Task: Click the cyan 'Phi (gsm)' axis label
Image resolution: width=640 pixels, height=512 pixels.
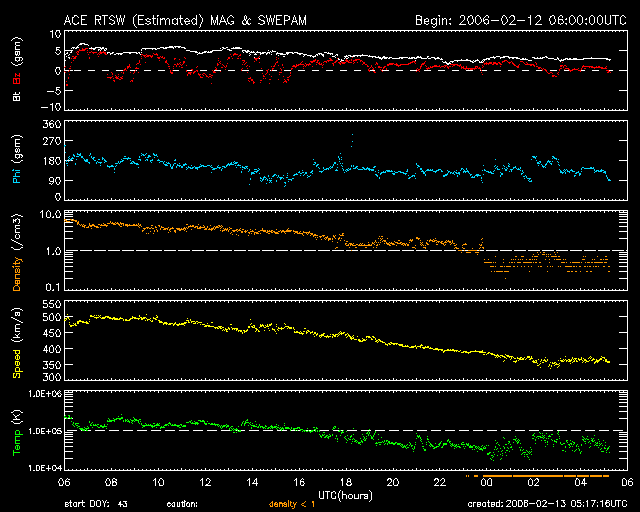Action: [x=17, y=159]
